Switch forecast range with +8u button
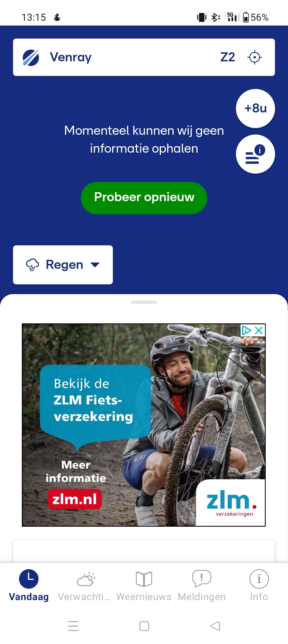This screenshot has width=288, height=644. pyautogui.click(x=255, y=108)
